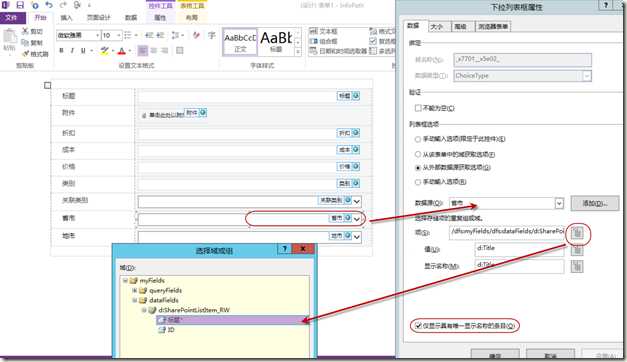Expand the font styles gallery
Image resolution: width=627 pixels, height=362 pixels.
click(298, 52)
